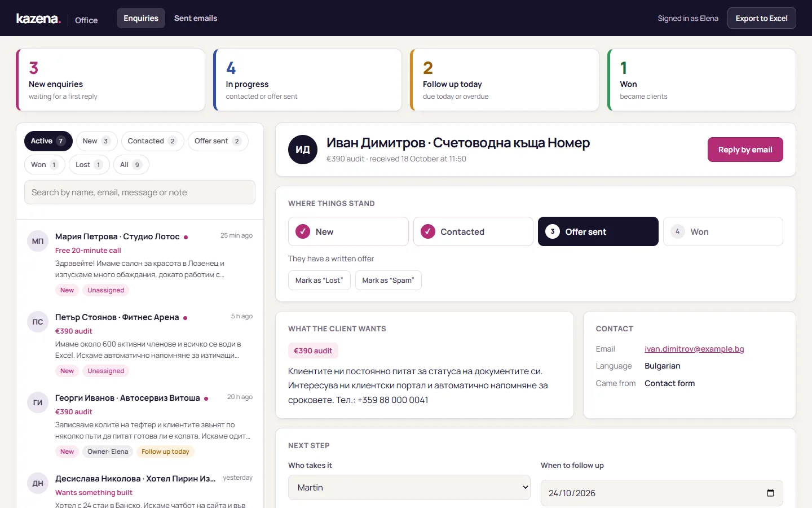Open Мария Петрова · Студио Лотос enquiry

tap(140, 263)
